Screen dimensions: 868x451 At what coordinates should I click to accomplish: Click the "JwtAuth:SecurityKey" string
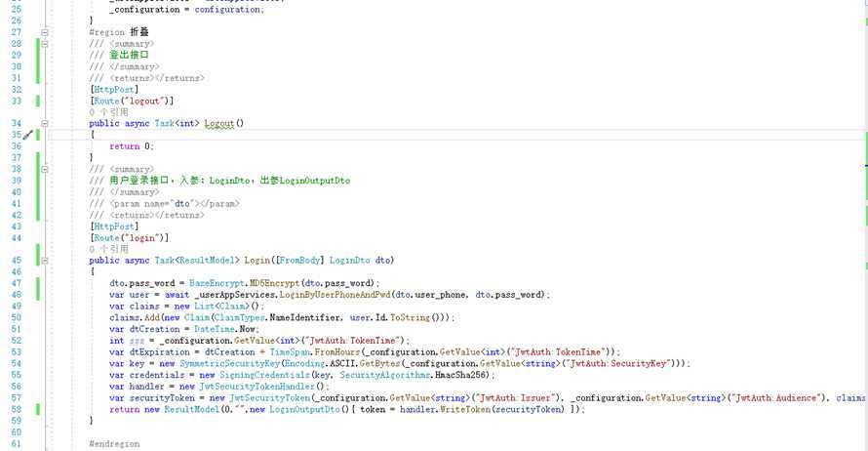617,363
